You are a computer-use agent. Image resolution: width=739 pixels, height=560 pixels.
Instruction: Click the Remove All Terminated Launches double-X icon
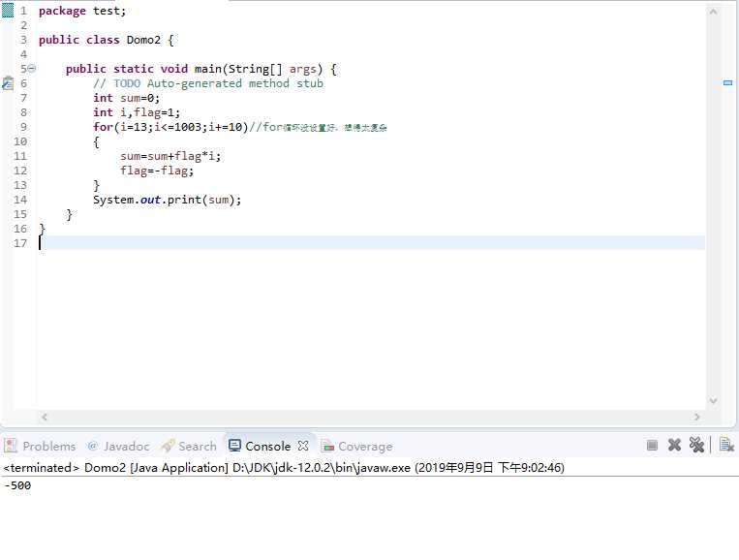(x=696, y=445)
